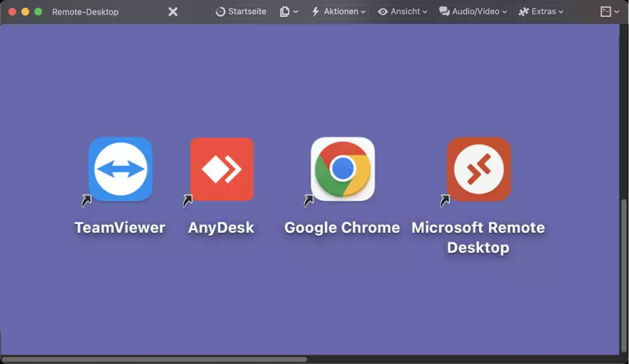629x364 pixels.
Task: Open the TeamViewer shortcut icon
Action: [120, 169]
